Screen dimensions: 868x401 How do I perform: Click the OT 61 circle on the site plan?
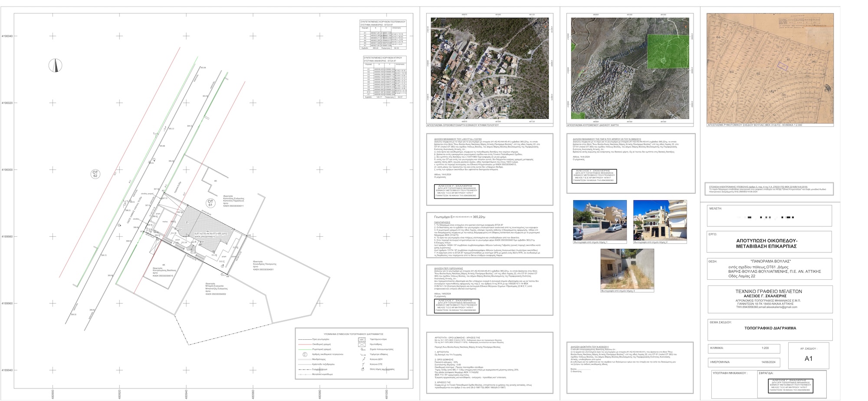[210, 203]
